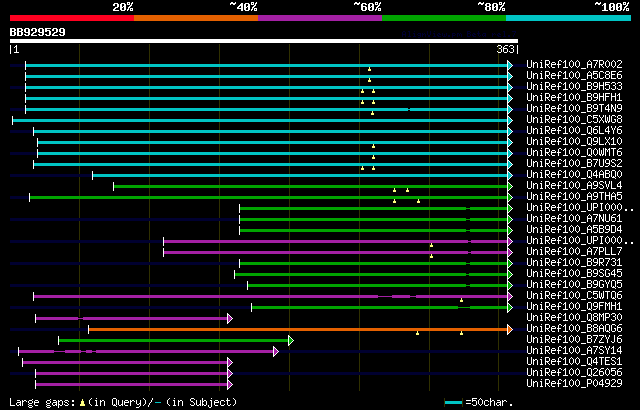Click the yellow gap marker under B9T4N9 bar
Viewport: 640px width, 410px height.
pos(372,113)
